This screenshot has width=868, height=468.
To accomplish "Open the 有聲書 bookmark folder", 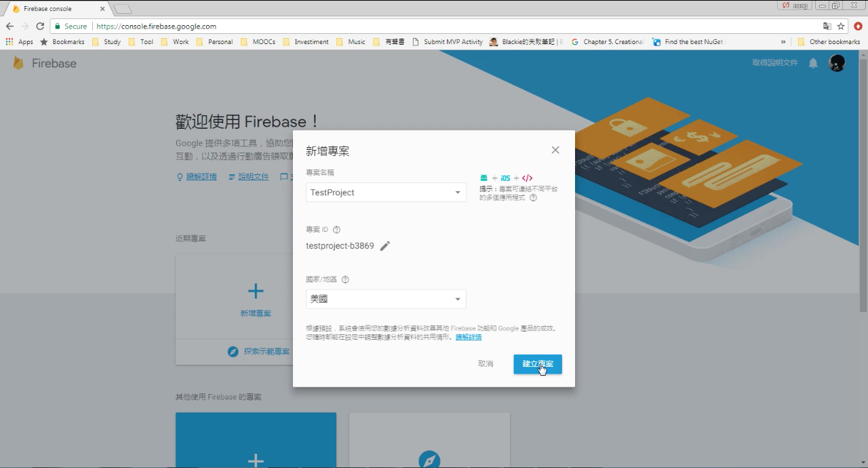I will tap(389, 42).
